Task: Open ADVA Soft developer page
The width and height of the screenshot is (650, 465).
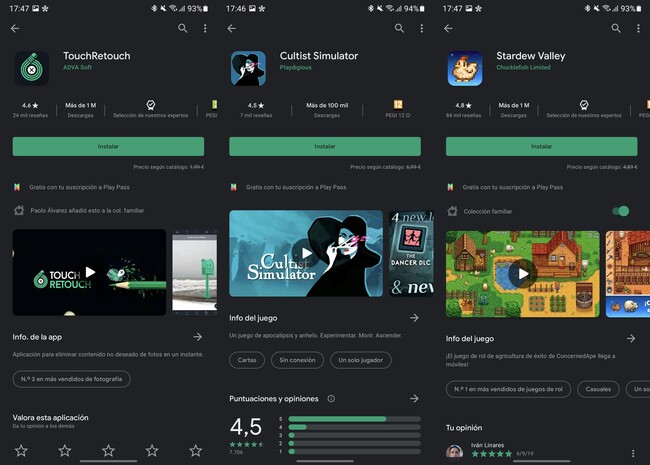Action: 78,67
